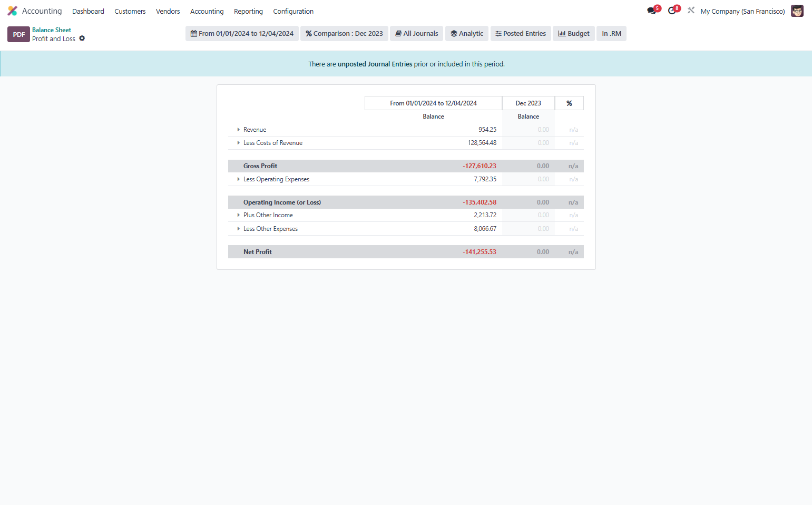Expand Less Other Expenses row
812x505 pixels.
[x=238, y=229]
